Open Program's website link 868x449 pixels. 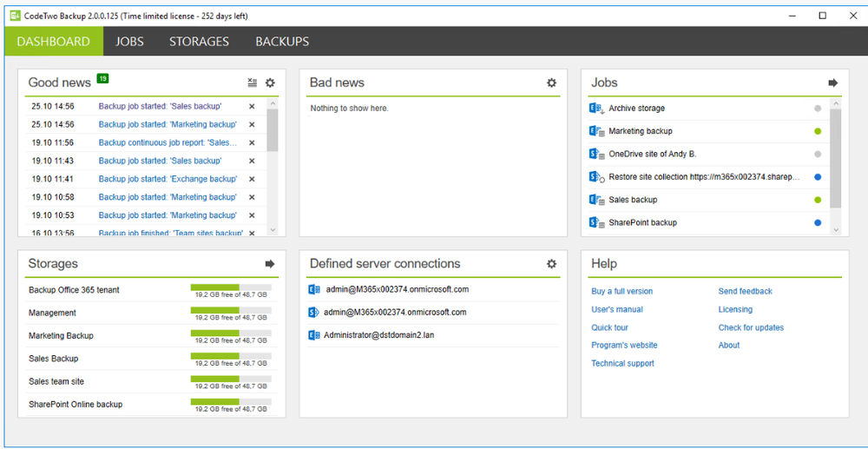624,346
